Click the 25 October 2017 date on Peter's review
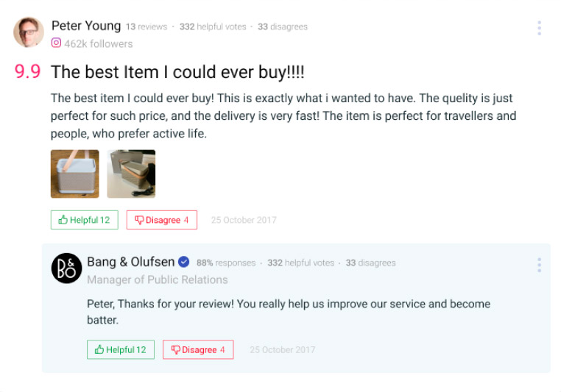The width and height of the screenshot is (561, 392). click(x=244, y=220)
